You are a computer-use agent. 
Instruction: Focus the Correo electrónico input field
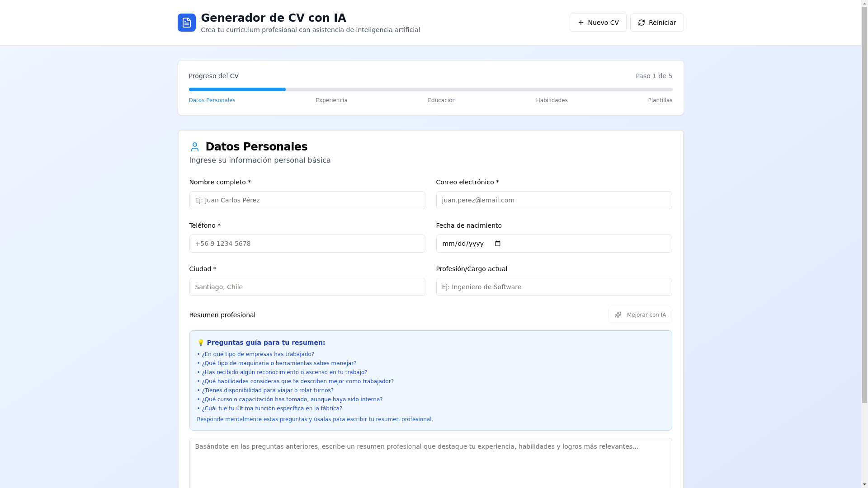tap(554, 200)
